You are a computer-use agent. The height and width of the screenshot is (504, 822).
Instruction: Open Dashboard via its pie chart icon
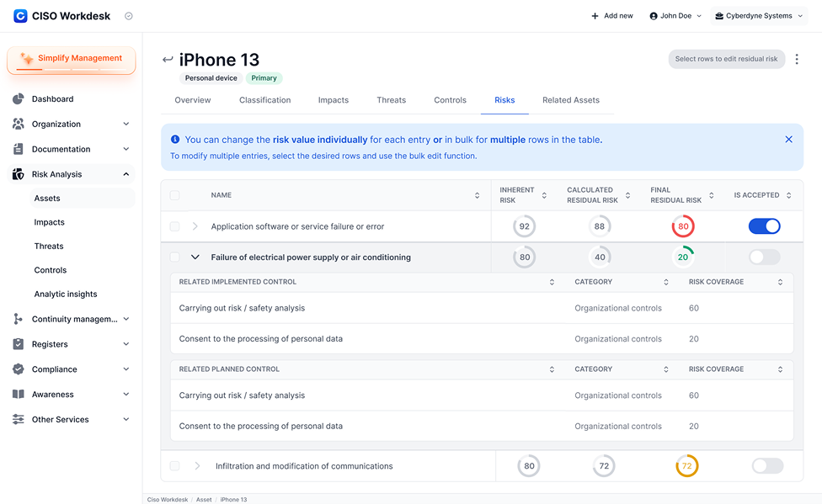[19, 99]
